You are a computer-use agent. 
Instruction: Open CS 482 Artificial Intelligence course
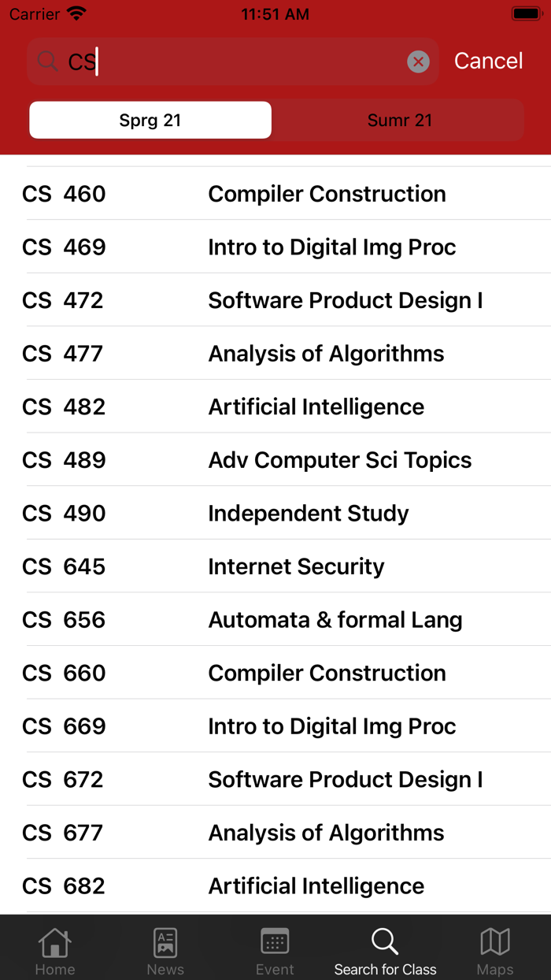tap(275, 406)
